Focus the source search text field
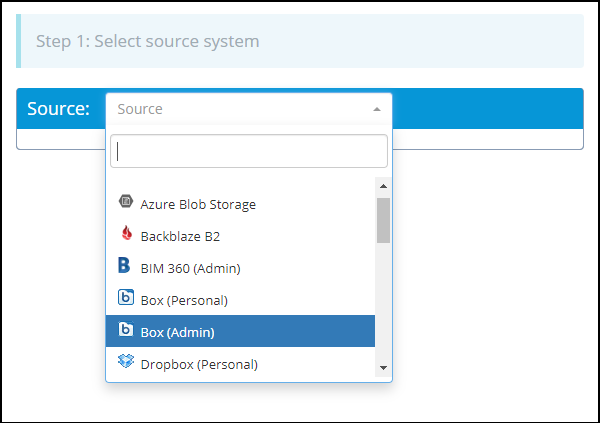This screenshot has height=423, width=600. [248, 151]
